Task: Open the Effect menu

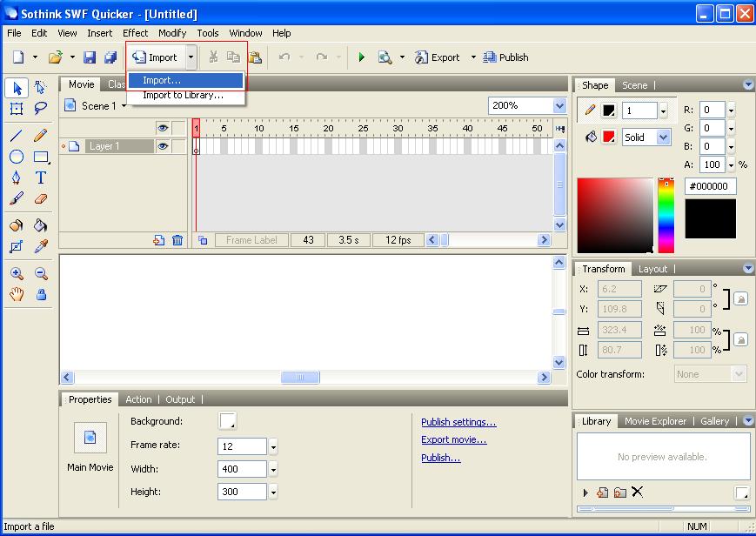Action: click(135, 33)
